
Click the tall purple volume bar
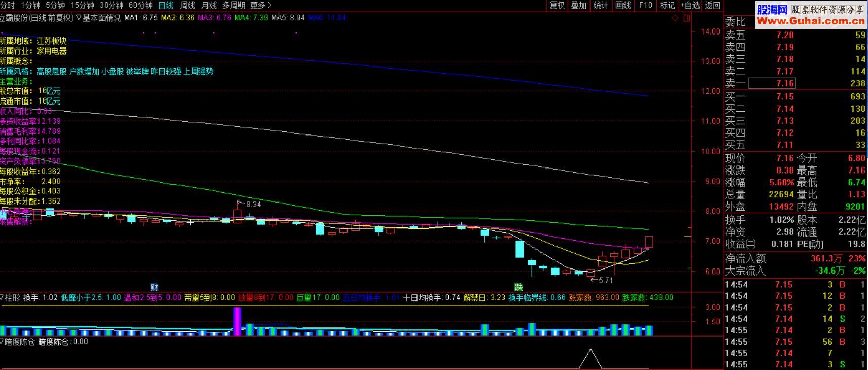coord(237,321)
